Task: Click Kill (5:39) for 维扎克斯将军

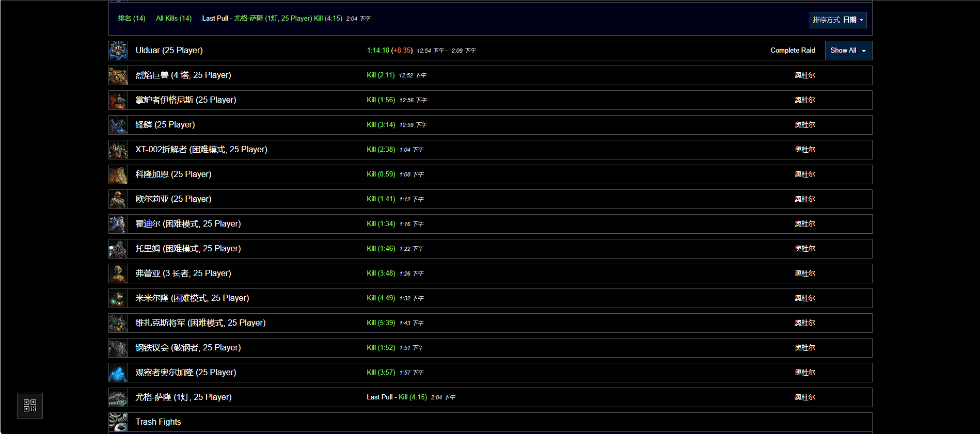Action: click(x=381, y=323)
